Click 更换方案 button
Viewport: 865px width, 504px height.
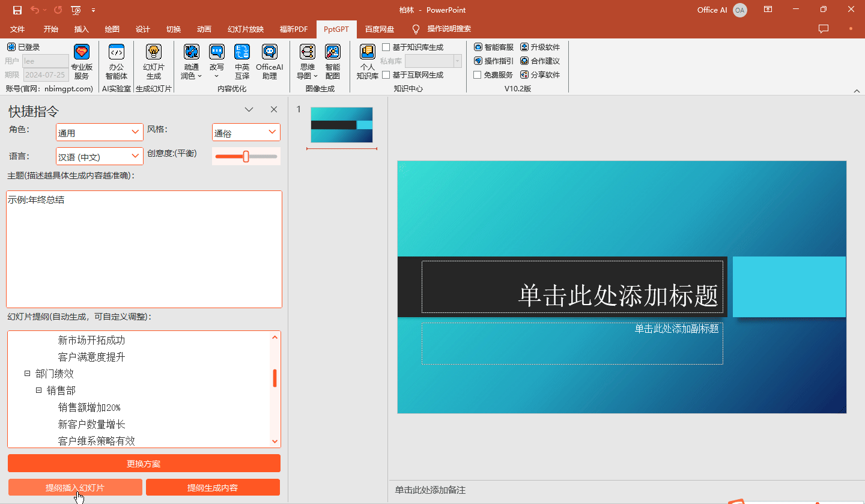tap(144, 463)
